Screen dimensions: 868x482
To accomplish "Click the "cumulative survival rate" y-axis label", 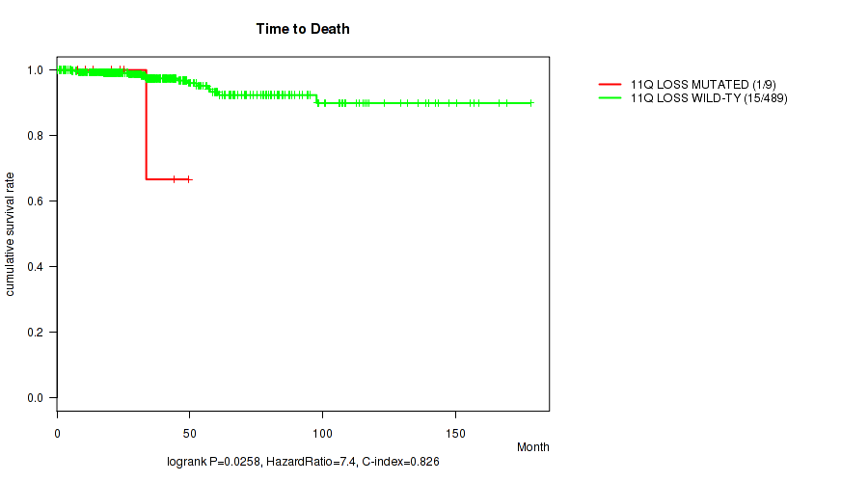I will [11, 233].
